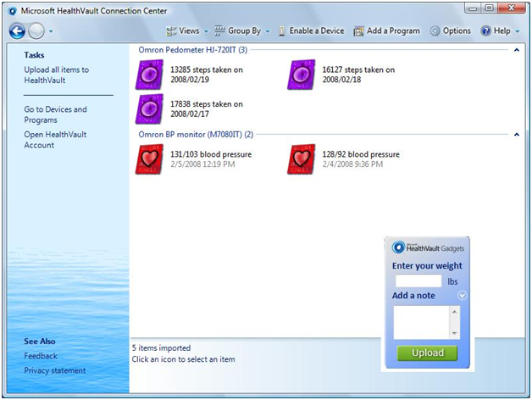532x400 pixels.
Task: Click the 17838 steps taken on 2008/02/17 text
Action: tap(207, 108)
